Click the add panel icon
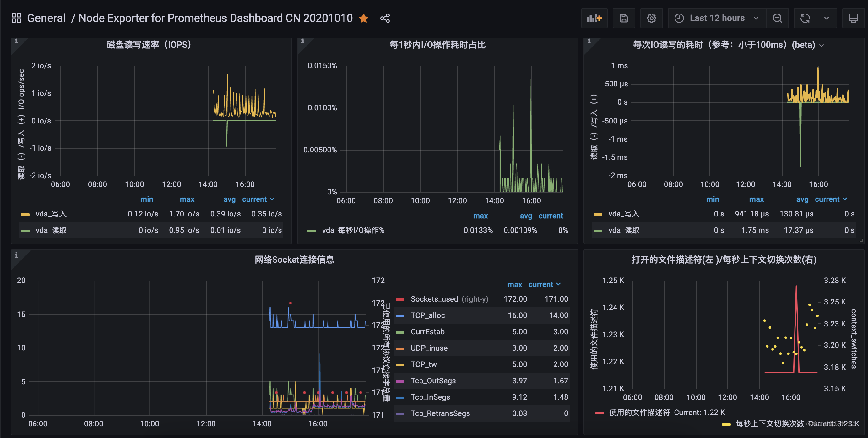This screenshot has height=438, width=868. click(x=594, y=18)
